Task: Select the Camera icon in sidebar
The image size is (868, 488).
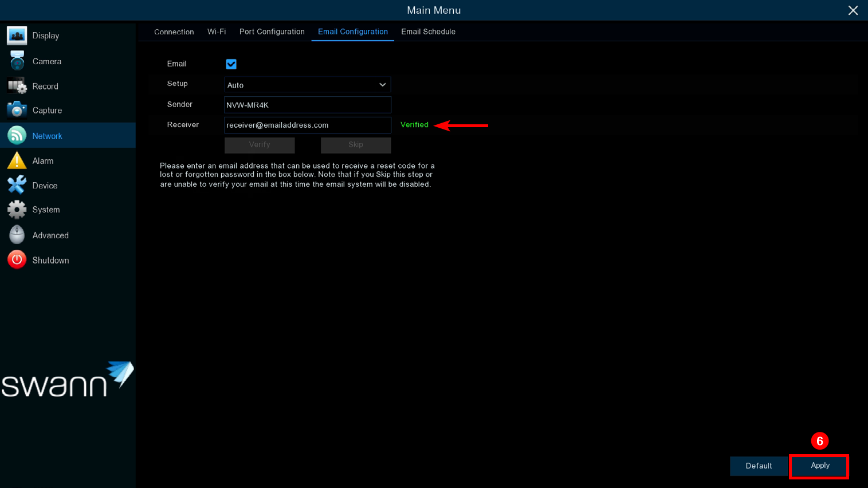Action: 17,61
